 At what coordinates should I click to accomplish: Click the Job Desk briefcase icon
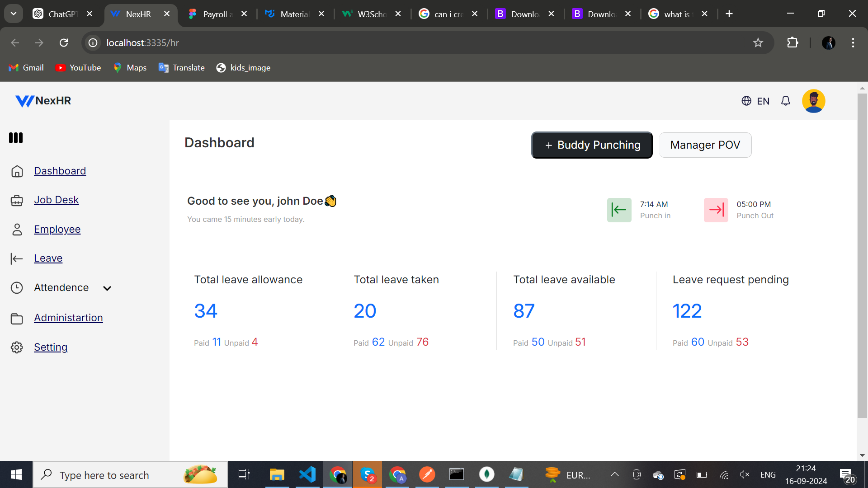[17, 200]
